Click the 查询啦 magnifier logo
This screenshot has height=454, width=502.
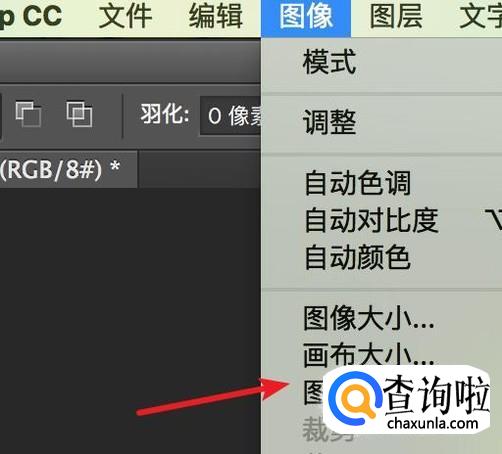click(x=354, y=398)
